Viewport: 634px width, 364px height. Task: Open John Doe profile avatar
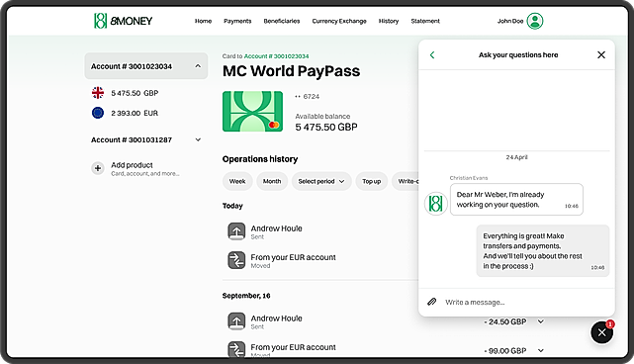tap(534, 21)
